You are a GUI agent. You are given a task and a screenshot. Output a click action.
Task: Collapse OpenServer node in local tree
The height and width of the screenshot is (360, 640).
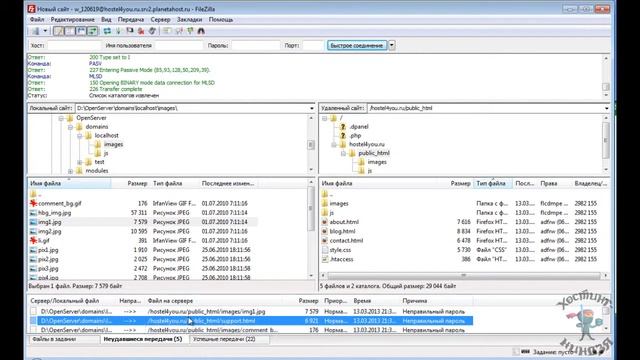click(61, 118)
